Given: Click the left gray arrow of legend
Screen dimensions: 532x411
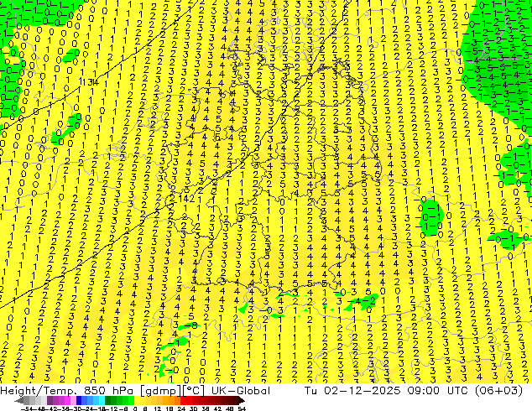Looking at the screenshot, I should pyautogui.click(x=18, y=400).
